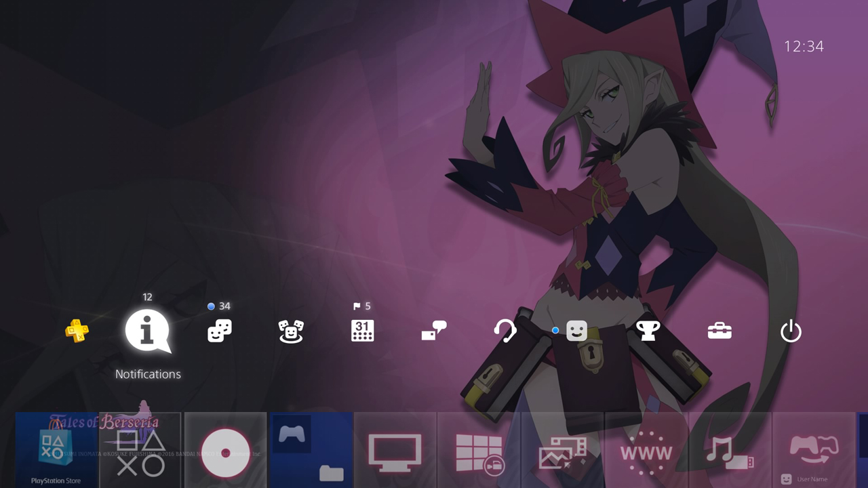Screen dimensions: 868x488
Task: Click the User Name text
Action: coord(812,479)
